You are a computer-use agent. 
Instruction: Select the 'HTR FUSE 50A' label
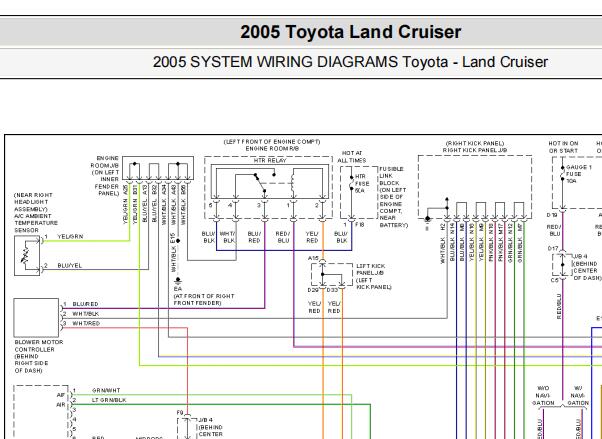click(x=362, y=183)
